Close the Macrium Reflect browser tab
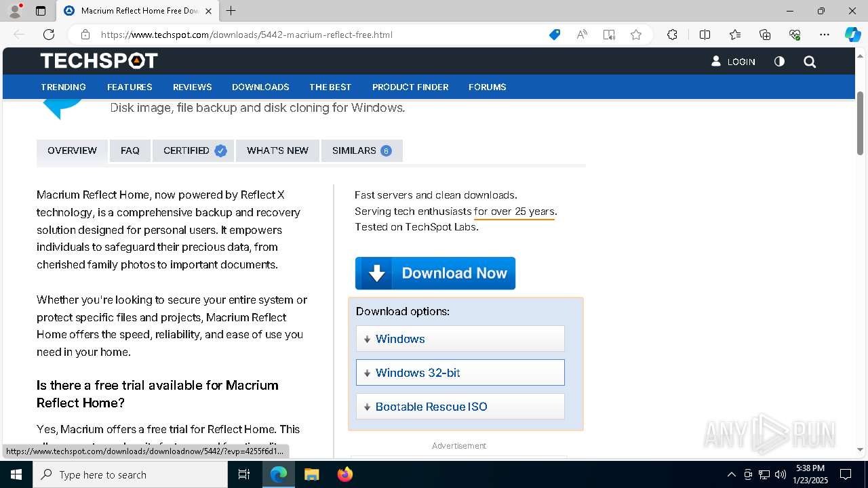The image size is (868, 488). tap(209, 11)
